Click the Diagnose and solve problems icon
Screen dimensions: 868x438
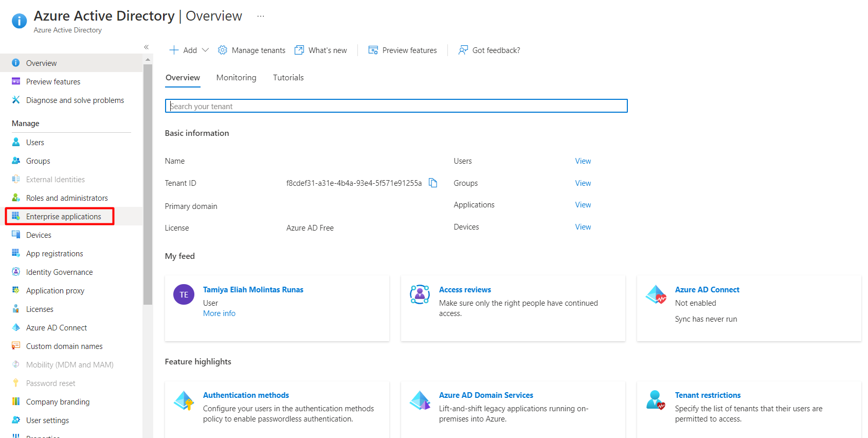[x=16, y=100]
